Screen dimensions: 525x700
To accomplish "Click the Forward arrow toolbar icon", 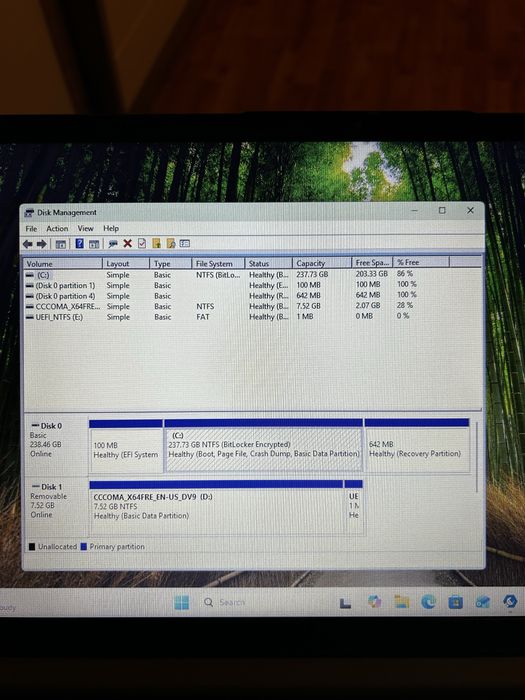I will (42, 244).
